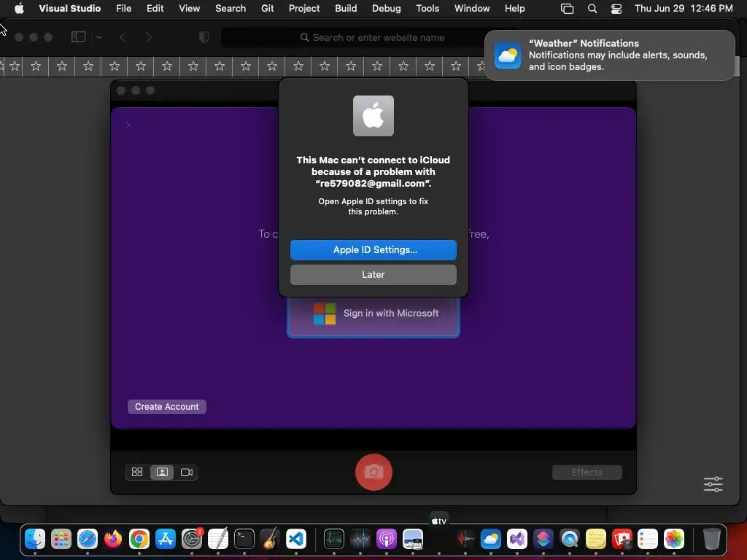Open Photo Booth from the Dock
Screen dimensions: 747x560
tap(622, 539)
